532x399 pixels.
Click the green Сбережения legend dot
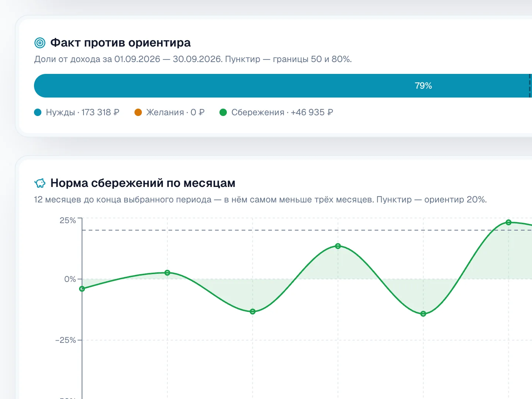point(223,112)
